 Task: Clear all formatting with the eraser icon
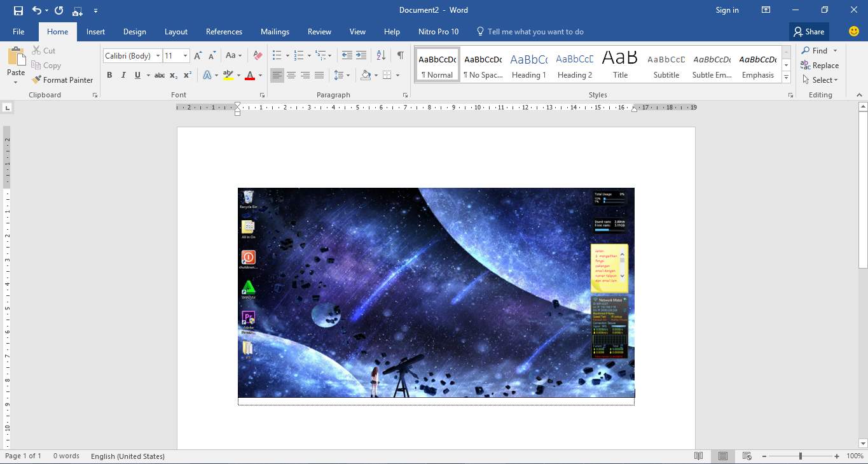tap(257, 55)
